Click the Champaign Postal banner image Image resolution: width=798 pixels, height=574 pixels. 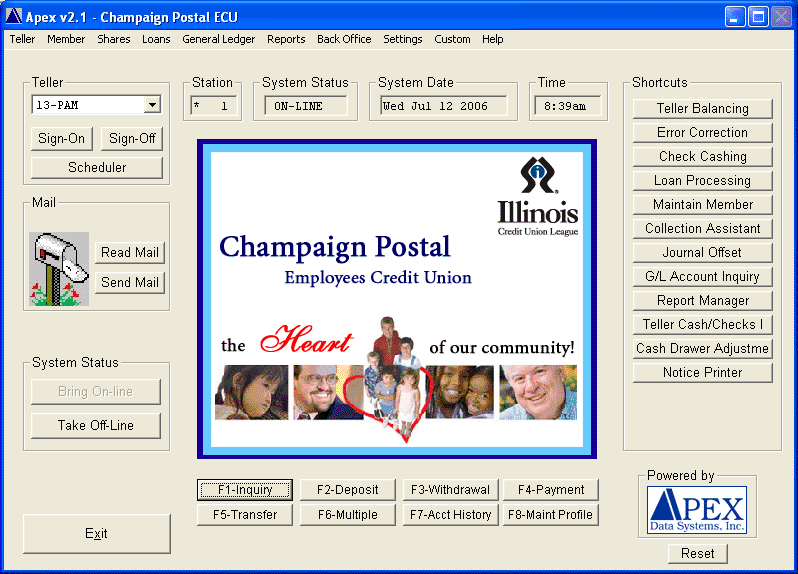397,299
